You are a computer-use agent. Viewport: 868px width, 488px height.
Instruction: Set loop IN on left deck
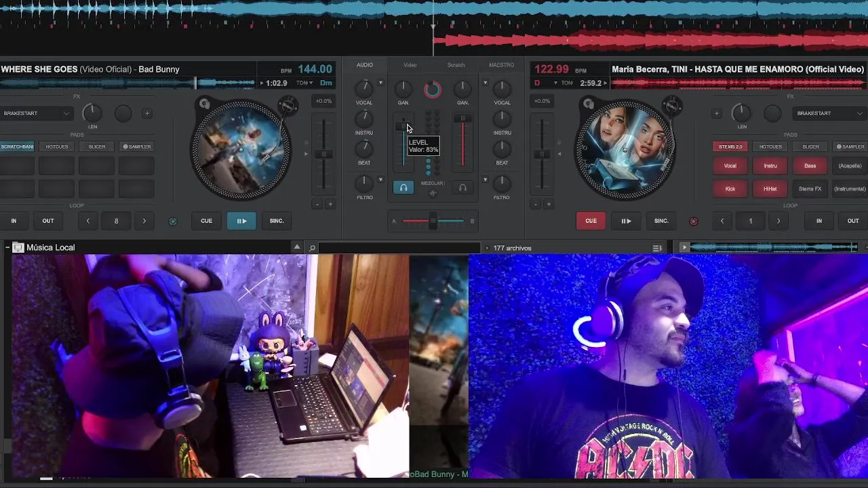14,221
